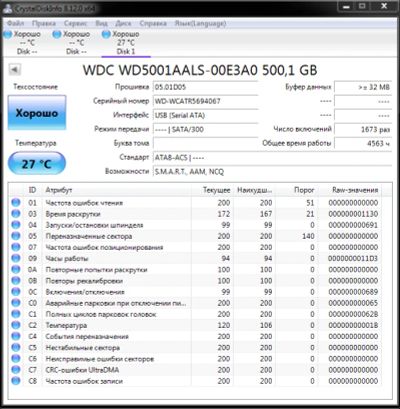Click status icon for attribute C4
The height and width of the screenshot is (409, 400).
tap(16, 336)
